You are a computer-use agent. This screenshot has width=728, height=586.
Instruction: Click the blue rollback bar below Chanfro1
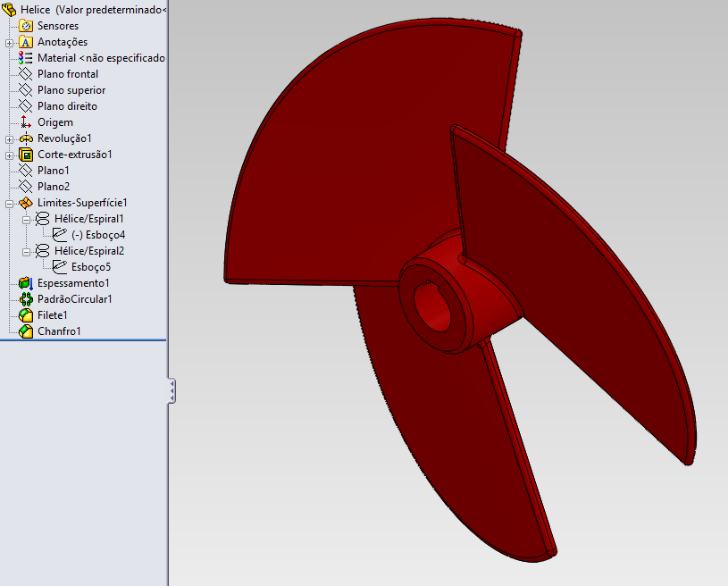(83, 340)
